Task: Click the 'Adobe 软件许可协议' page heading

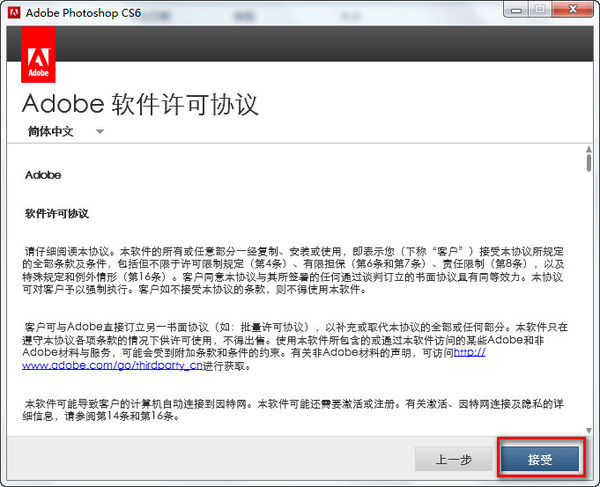Action: (x=140, y=104)
